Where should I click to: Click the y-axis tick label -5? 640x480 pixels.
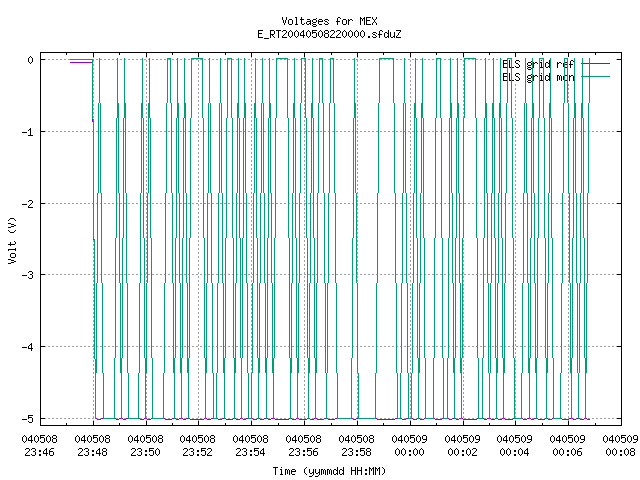28,419
